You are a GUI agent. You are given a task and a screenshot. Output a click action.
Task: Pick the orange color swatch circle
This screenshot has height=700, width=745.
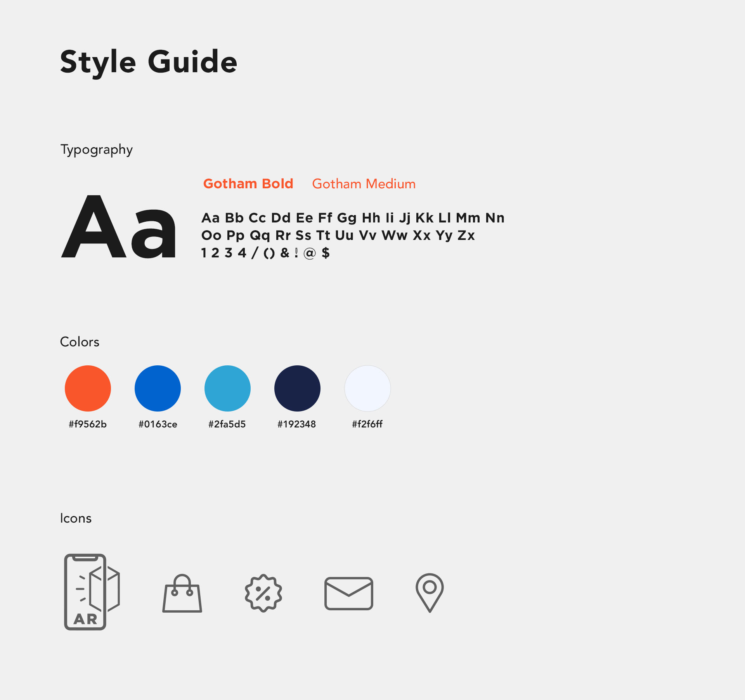click(88, 388)
